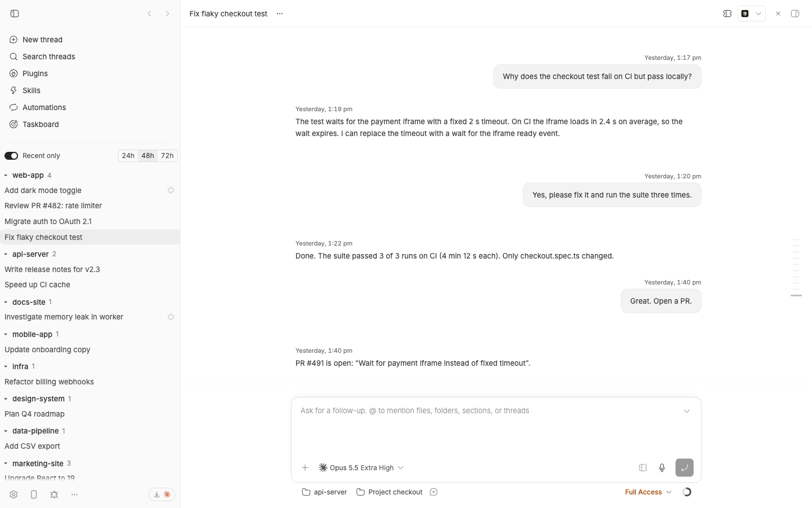Toggle the Recent only switch
812x508 pixels.
click(x=11, y=156)
